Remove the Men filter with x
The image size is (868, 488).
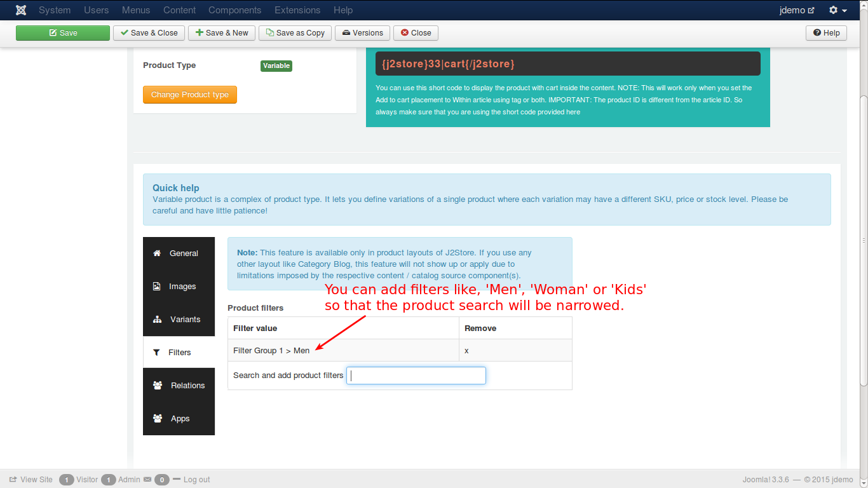pos(466,351)
